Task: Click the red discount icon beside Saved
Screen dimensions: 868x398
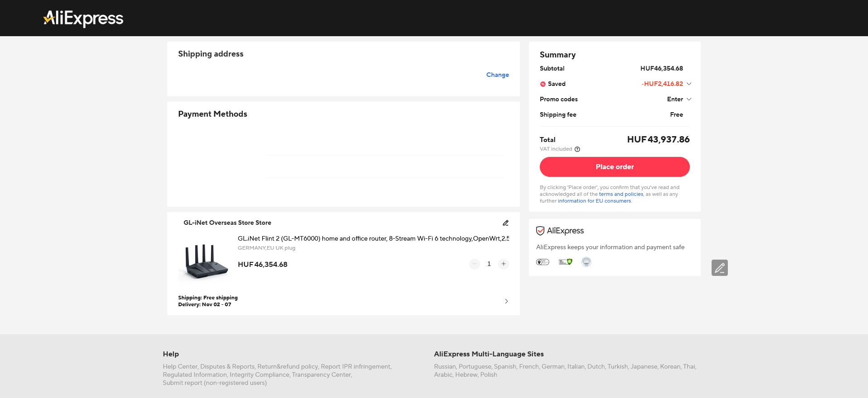Action: [543, 84]
